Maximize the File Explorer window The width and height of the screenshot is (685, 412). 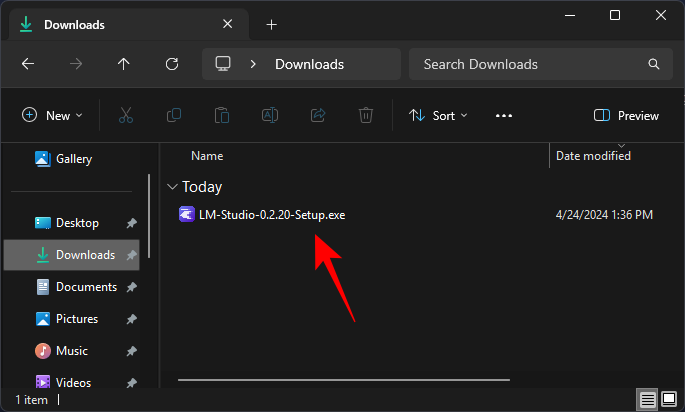click(x=615, y=16)
